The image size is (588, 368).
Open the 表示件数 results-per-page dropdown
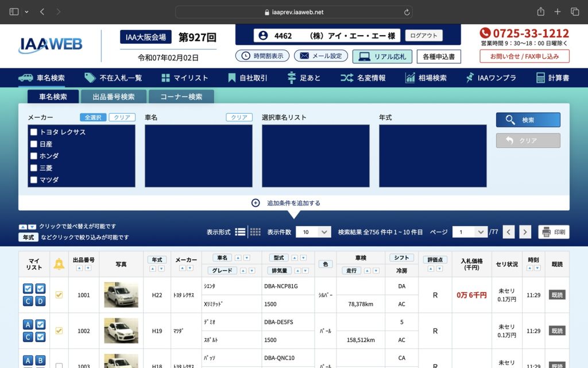click(x=314, y=232)
